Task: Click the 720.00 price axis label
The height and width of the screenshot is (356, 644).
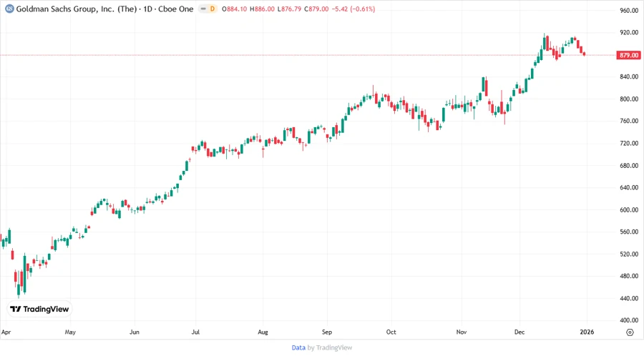Action: click(x=629, y=143)
